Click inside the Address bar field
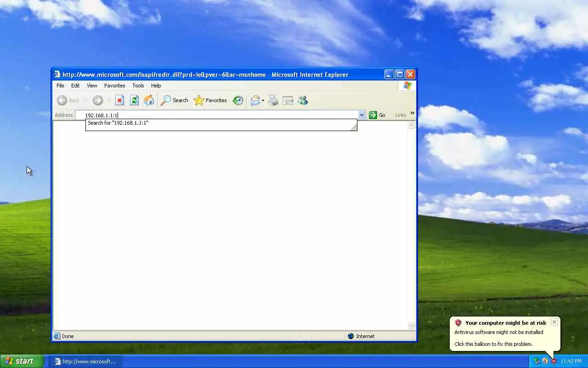 point(217,115)
